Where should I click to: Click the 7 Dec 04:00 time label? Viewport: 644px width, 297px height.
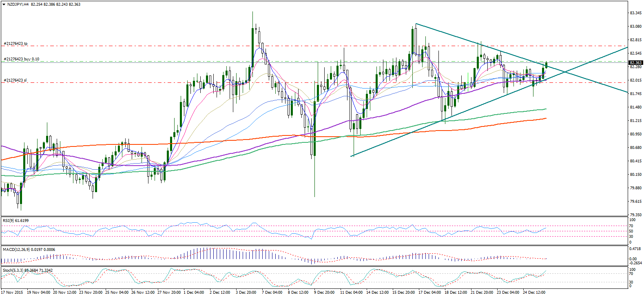click(272, 293)
